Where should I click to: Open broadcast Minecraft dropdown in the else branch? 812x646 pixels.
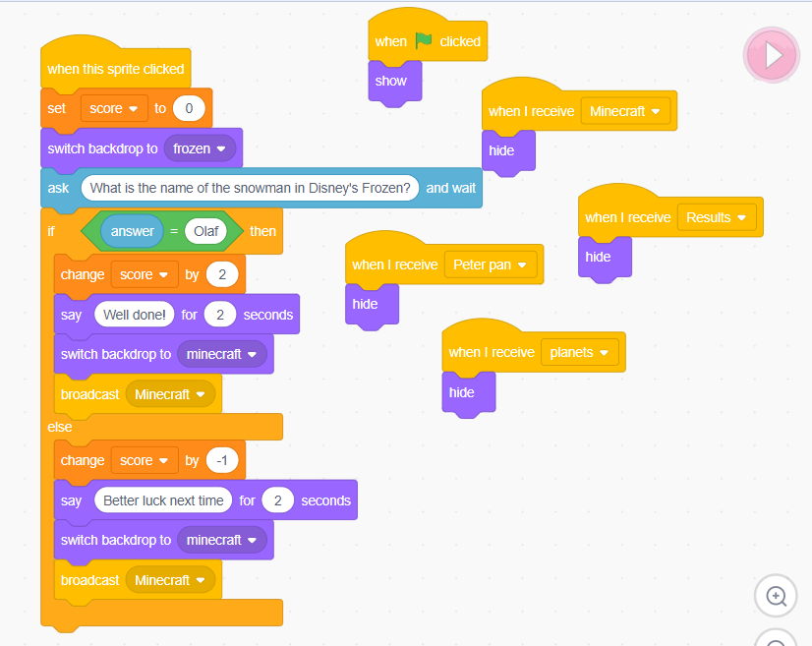(x=170, y=580)
